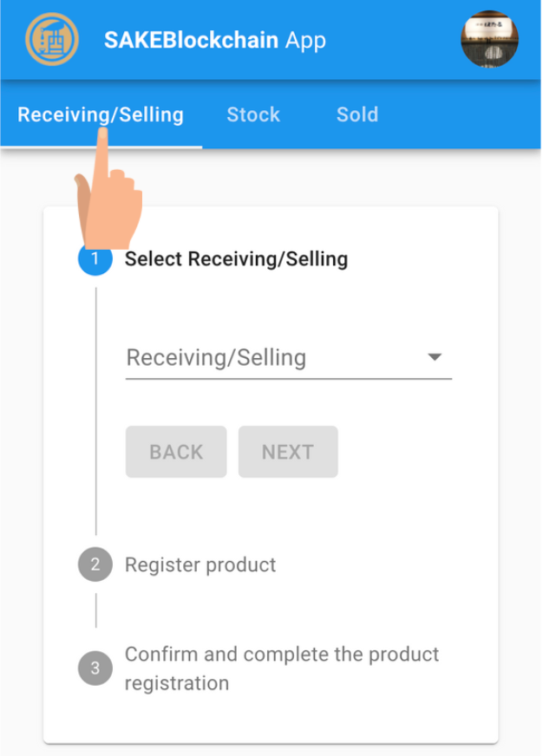Viewport: 543px width, 756px height.
Task: Click the step 1 number circle
Action: point(95,259)
